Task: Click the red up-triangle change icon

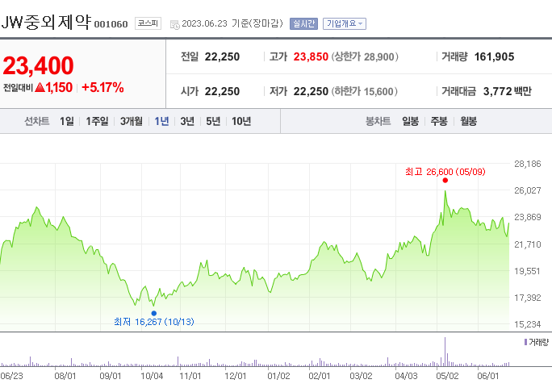Action: click(40, 87)
